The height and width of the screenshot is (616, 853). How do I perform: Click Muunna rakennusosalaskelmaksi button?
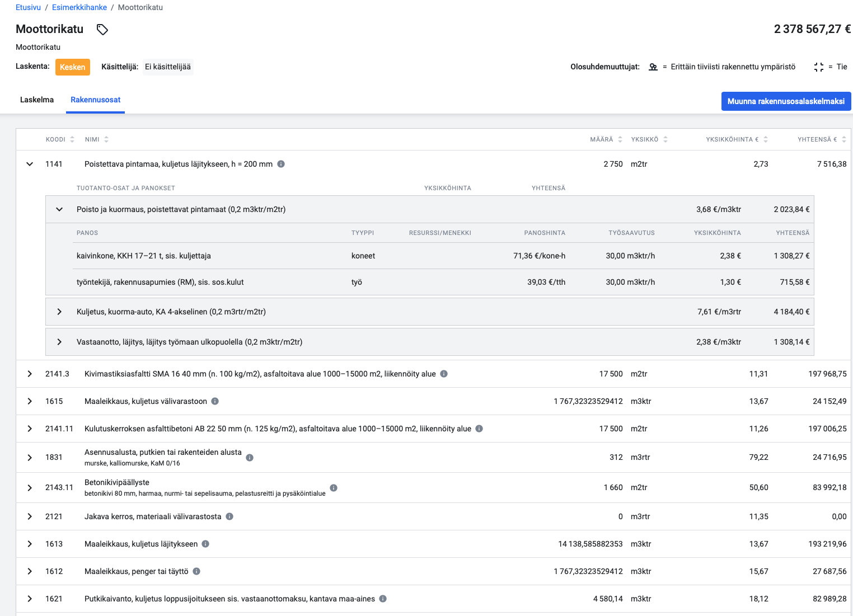click(x=786, y=101)
